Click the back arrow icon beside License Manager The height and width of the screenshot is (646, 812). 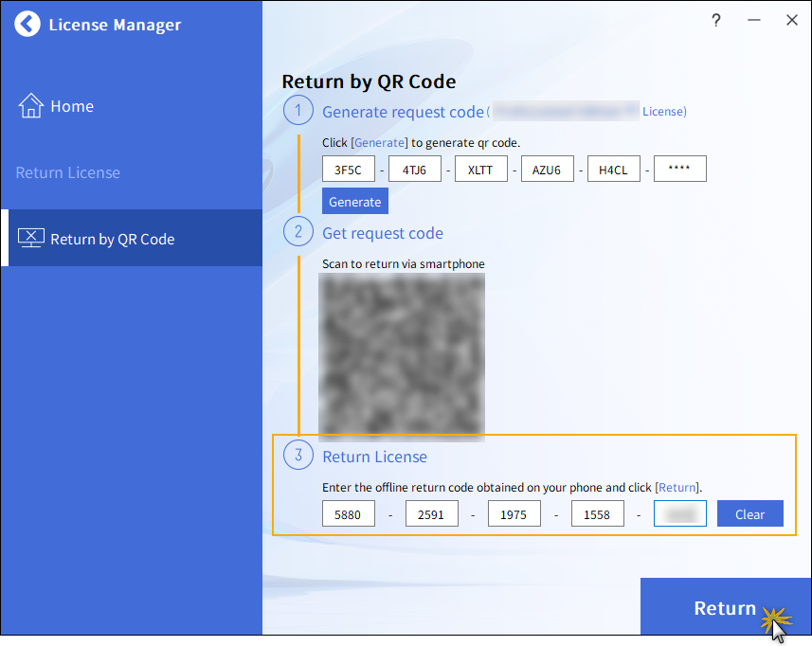coord(28,25)
